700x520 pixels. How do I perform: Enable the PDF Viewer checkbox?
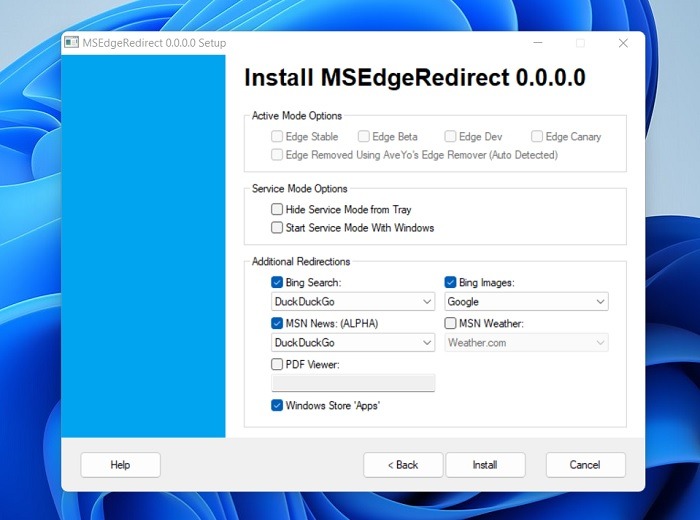(277, 364)
